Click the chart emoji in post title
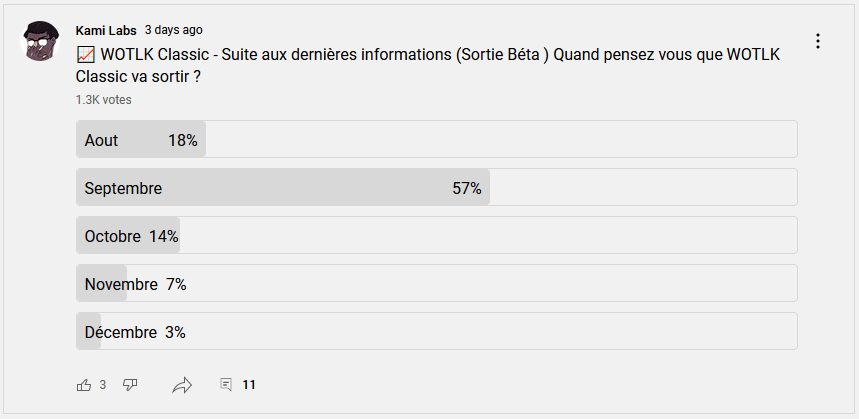The image size is (859, 419). 86,54
